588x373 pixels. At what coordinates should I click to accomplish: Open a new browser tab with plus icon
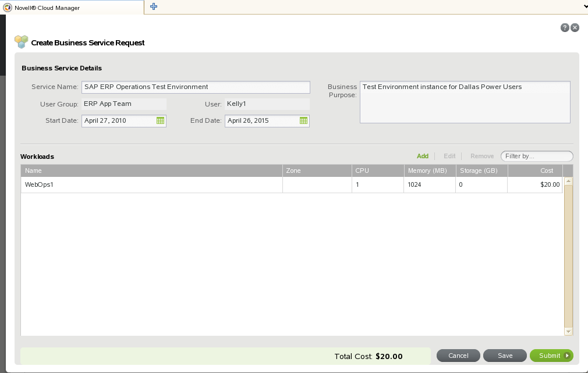[154, 6]
